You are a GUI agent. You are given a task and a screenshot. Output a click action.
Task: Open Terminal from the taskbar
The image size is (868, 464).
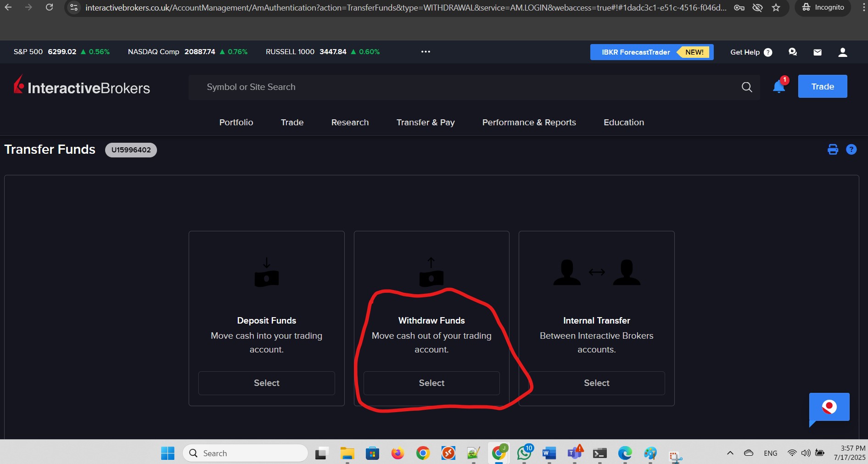point(599,453)
